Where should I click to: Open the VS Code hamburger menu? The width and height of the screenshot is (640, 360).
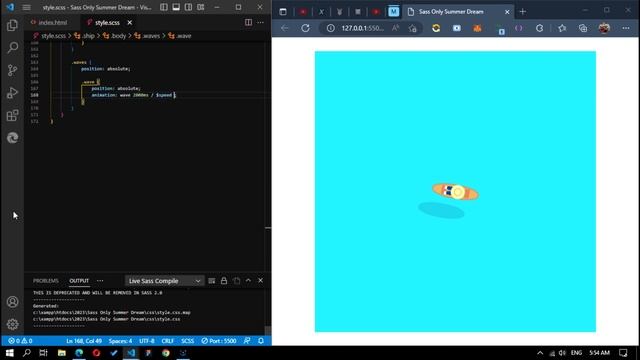coord(27,7)
